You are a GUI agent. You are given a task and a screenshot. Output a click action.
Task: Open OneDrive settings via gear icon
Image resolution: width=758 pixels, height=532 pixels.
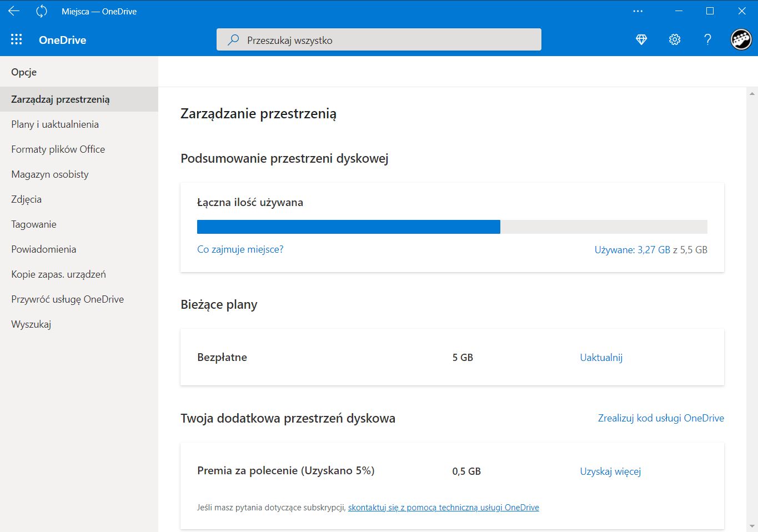(674, 39)
